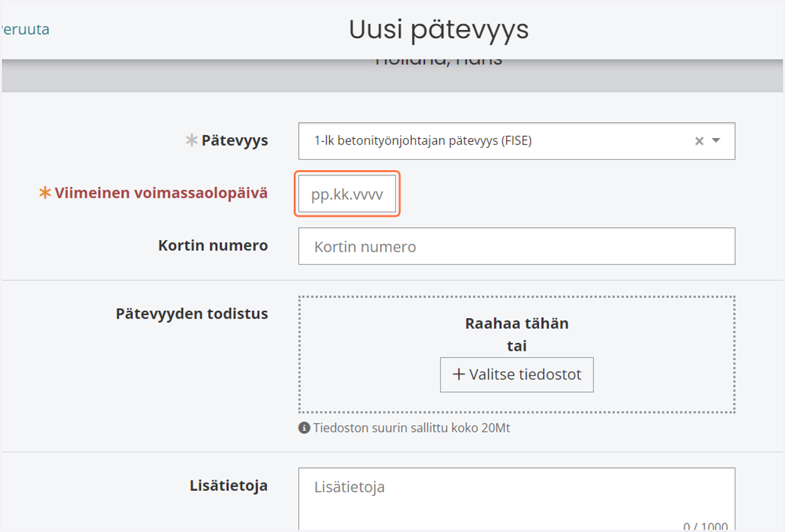Click into the Kortin numero field
785x532 pixels.
click(x=517, y=246)
